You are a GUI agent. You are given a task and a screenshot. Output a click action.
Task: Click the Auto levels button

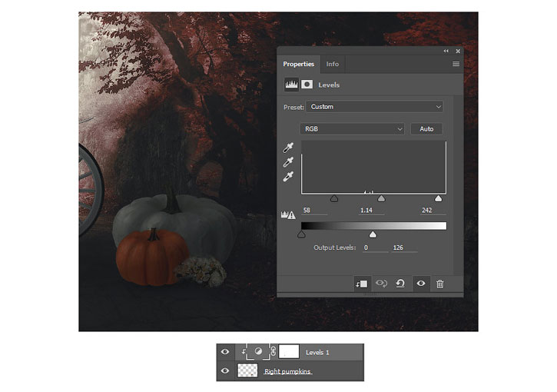(x=426, y=128)
